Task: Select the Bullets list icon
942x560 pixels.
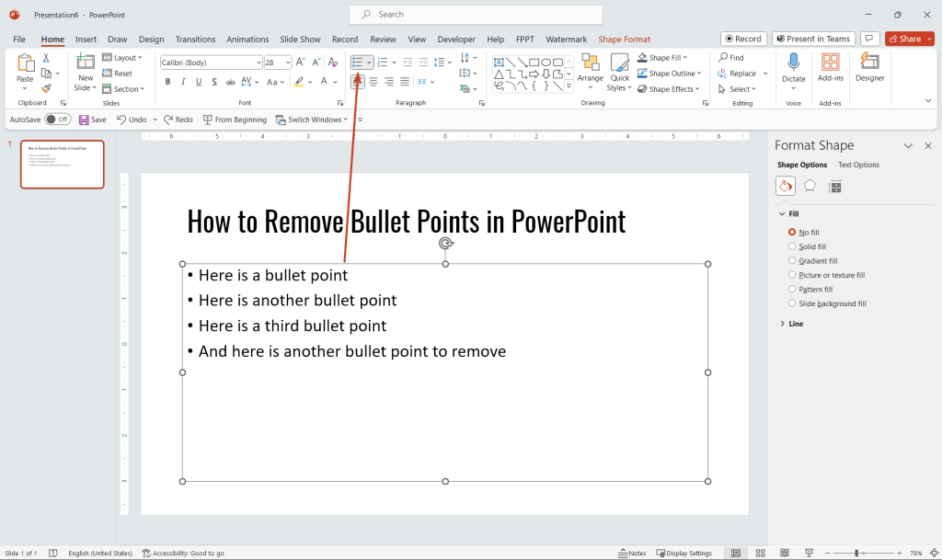Action: pyautogui.click(x=358, y=63)
